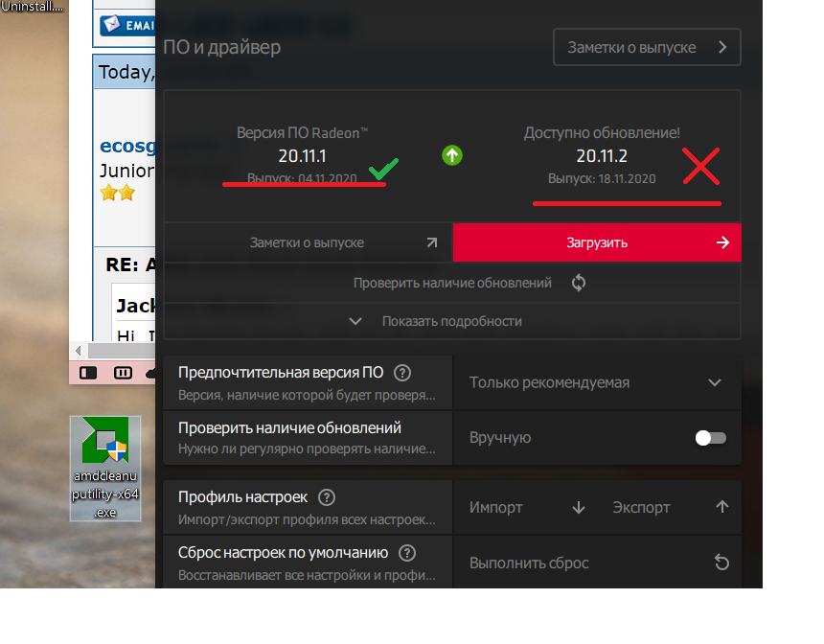Click the split-columns icon in the pink bar
The height and width of the screenshot is (644, 824).
(x=123, y=372)
